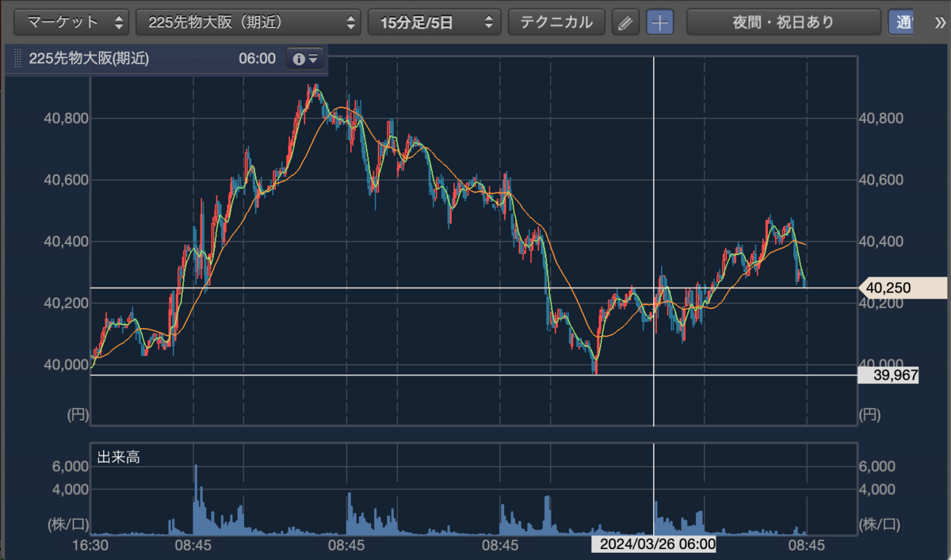Image resolution: width=951 pixels, height=560 pixels.
Task: Click the right (株/口) unit label
Action: pos(879,524)
